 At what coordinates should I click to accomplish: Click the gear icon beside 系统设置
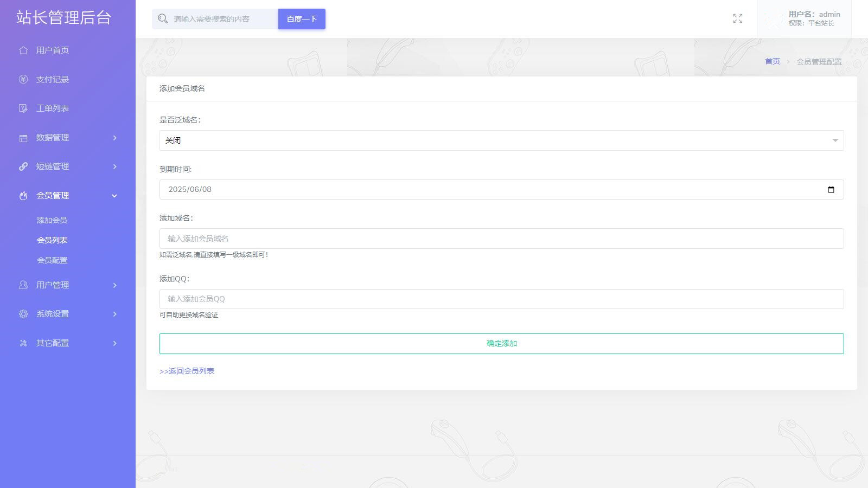pos(23,314)
